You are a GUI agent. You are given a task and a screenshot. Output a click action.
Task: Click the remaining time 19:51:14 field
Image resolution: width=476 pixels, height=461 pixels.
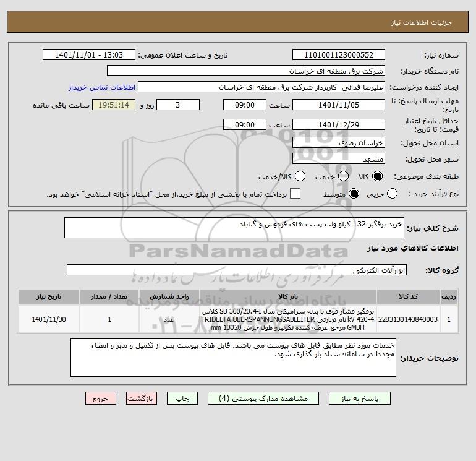[114, 105]
